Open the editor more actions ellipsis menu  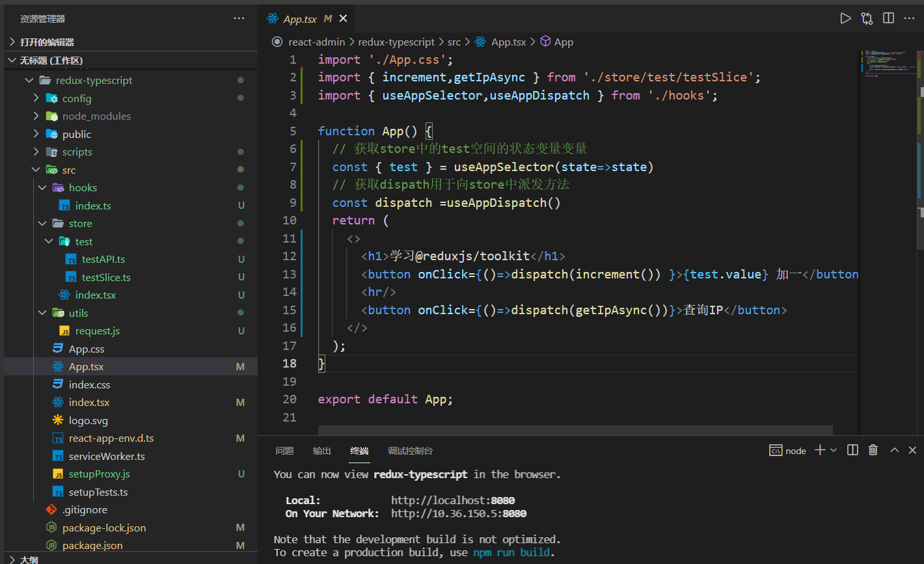(x=910, y=18)
